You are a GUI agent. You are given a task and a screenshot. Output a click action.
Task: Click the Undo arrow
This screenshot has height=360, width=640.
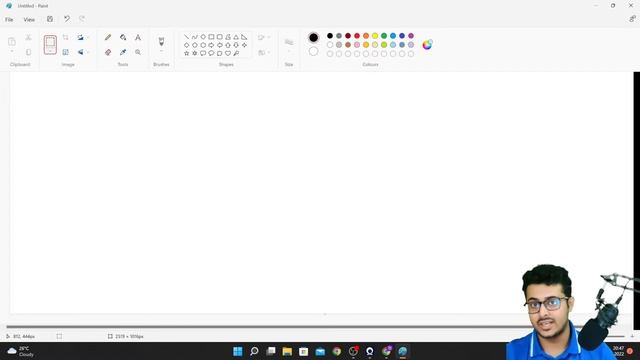coord(67,19)
